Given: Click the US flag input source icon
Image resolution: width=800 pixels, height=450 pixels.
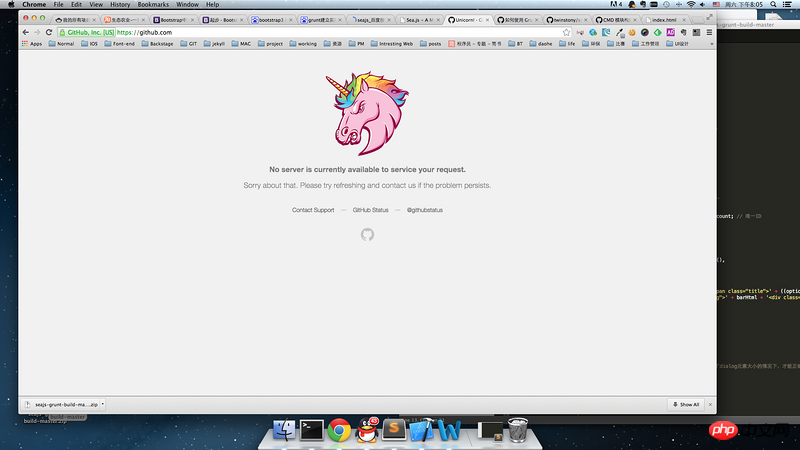Looking at the screenshot, I should 716,4.
